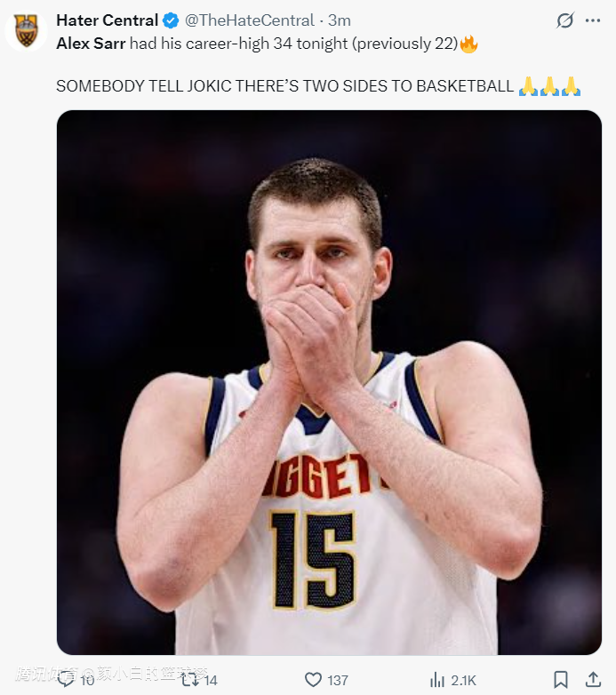Bookmark this post
Screen dimensions: 616x695
(x=561, y=680)
